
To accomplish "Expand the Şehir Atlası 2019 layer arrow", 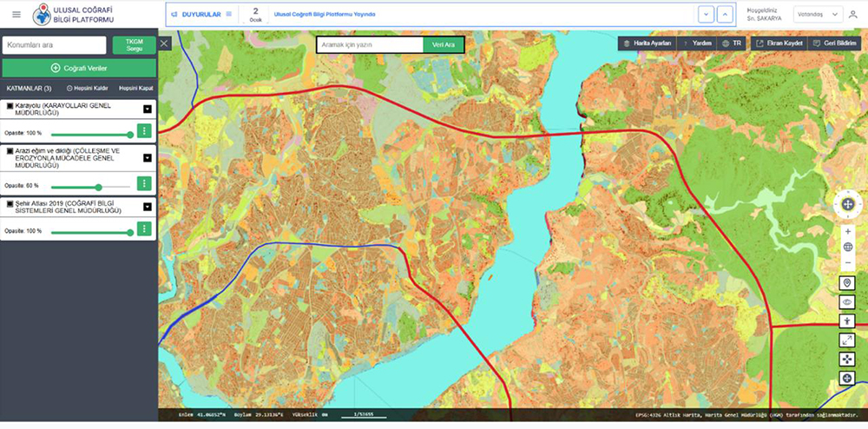I will coord(148,208).
